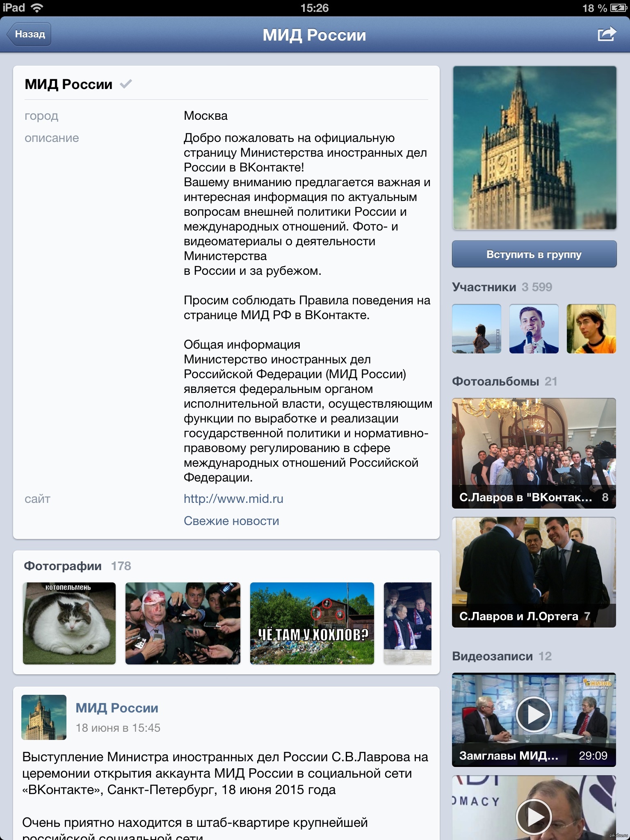Image resolution: width=630 pixels, height=840 pixels.
Task: Play the second video with Lavrov
Action: pyautogui.click(x=533, y=816)
